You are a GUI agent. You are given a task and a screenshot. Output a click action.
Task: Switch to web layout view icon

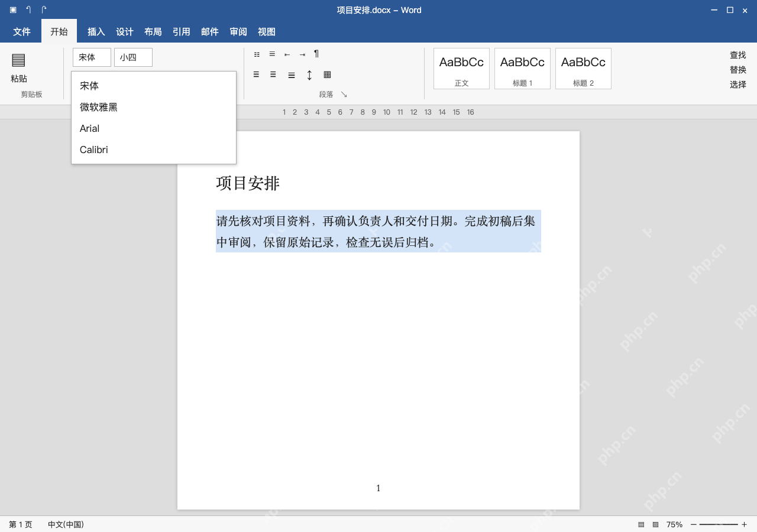[x=655, y=524]
